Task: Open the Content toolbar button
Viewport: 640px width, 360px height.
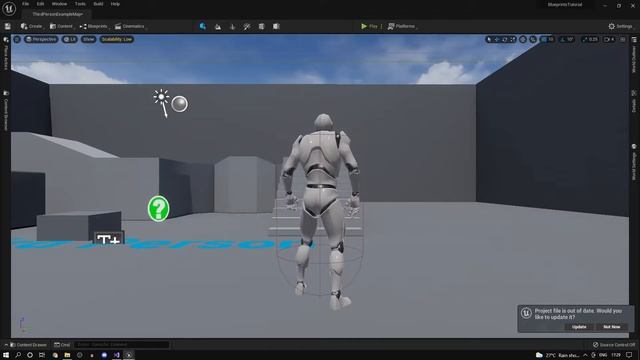Action: tap(61, 27)
